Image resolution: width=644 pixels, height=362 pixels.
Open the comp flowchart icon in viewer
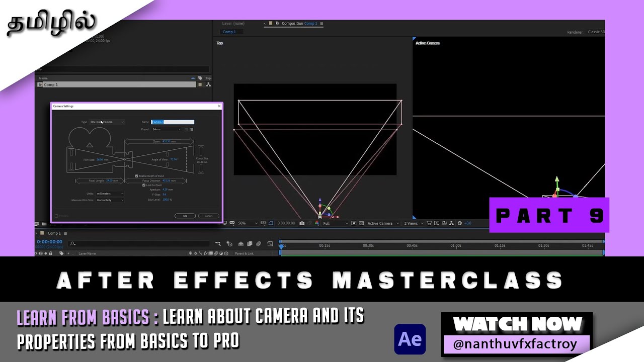451,223
